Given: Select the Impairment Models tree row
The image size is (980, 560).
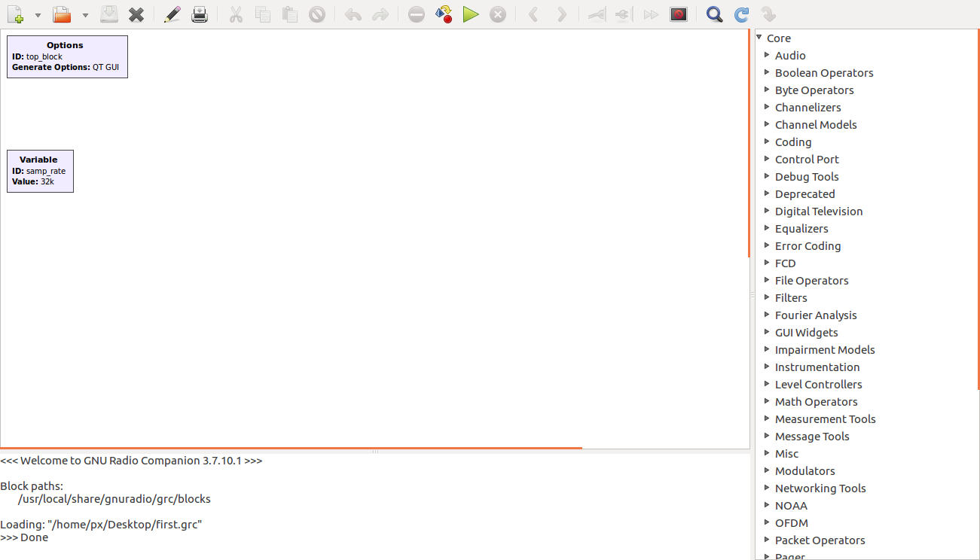Looking at the screenshot, I should point(866,350).
